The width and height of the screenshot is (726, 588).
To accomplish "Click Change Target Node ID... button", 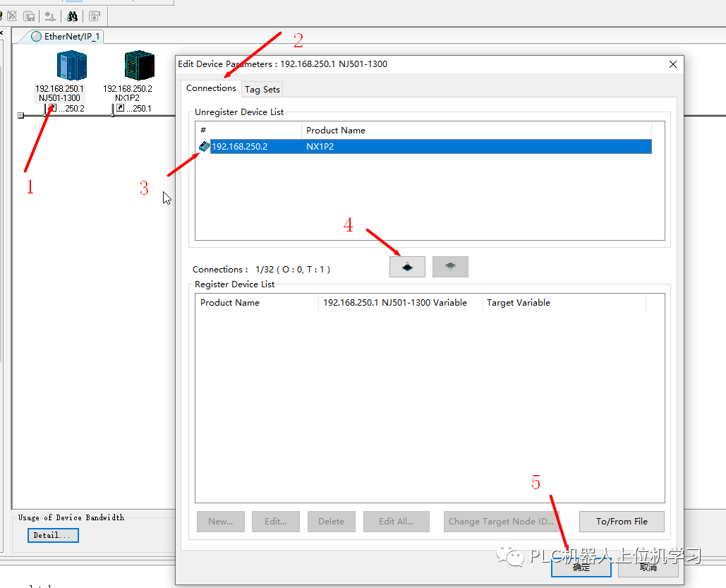I will click(502, 522).
